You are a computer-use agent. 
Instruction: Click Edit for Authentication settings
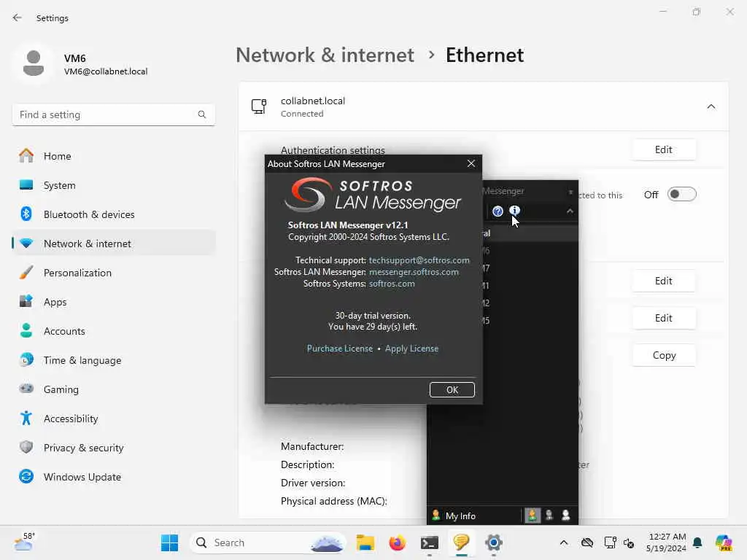pyautogui.click(x=664, y=149)
